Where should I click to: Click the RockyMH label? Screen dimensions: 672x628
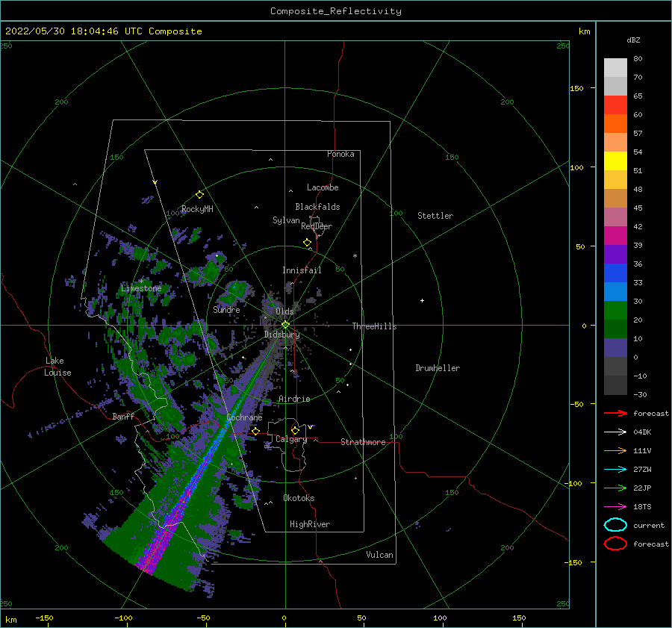(x=197, y=209)
